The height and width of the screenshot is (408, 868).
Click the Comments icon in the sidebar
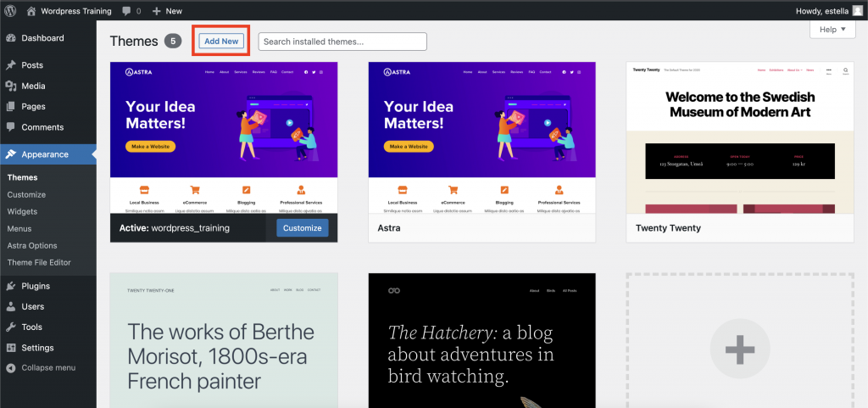(10, 126)
